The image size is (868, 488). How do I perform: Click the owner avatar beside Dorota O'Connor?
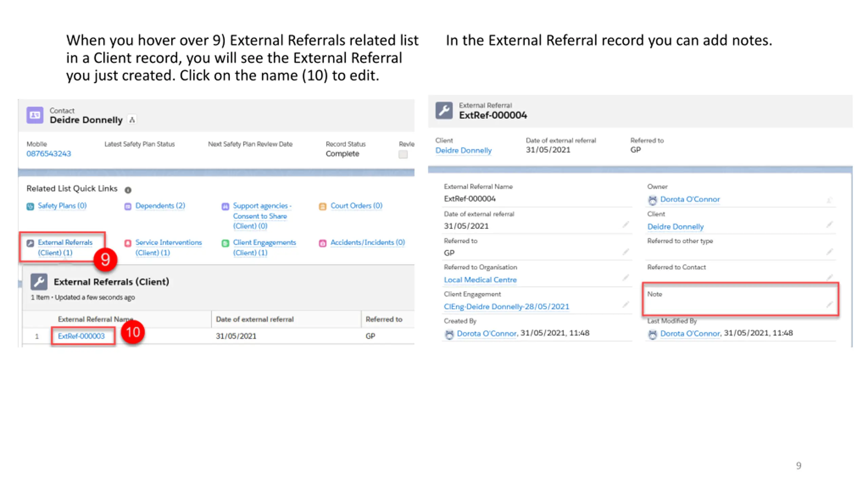tap(652, 200)
